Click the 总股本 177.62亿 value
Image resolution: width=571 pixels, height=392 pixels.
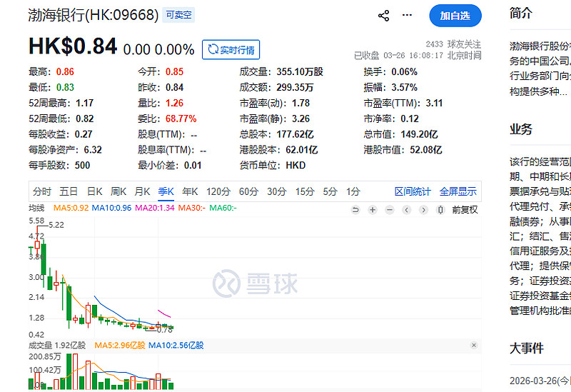295,134
